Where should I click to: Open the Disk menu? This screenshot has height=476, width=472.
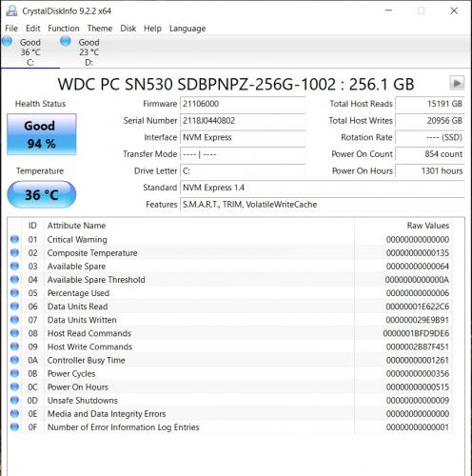(128, 29)
